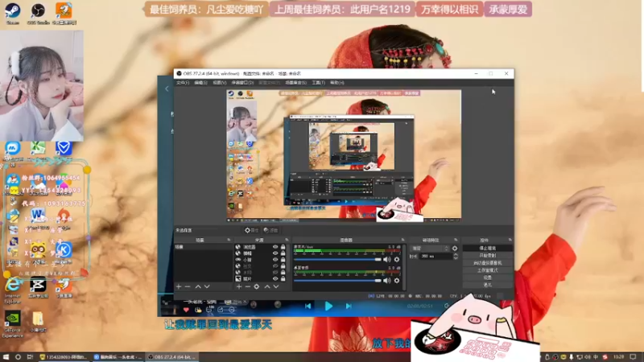Open settings gear for the microphone/Aux channel
The width and height of the screenshot is (644, 362).
point(397,259)
